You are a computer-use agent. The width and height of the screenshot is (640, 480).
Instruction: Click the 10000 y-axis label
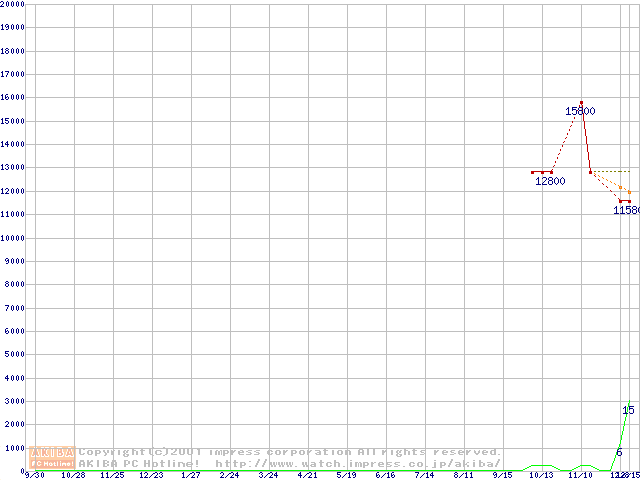13,238
